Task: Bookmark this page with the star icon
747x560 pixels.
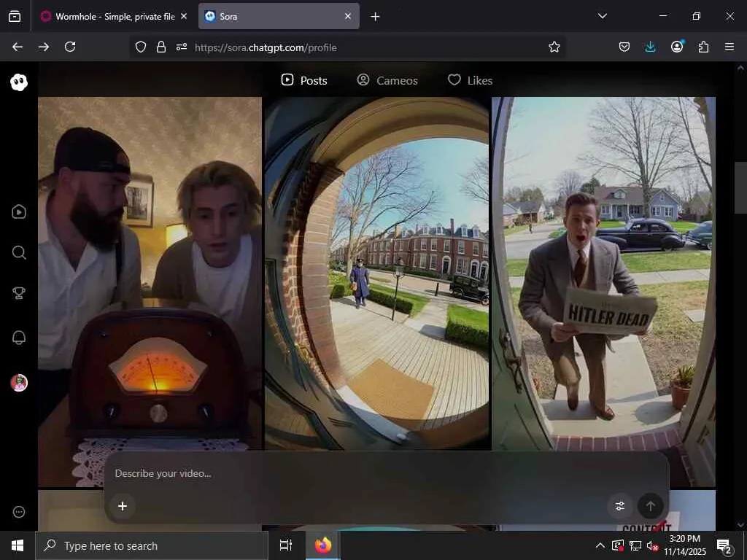Action: [x=554, y=47]
